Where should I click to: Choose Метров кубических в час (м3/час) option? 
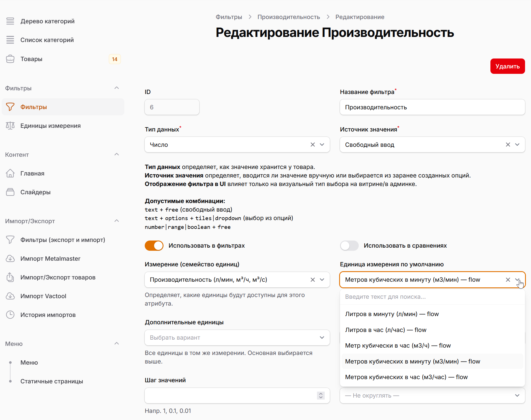click(x=406, y=377)
